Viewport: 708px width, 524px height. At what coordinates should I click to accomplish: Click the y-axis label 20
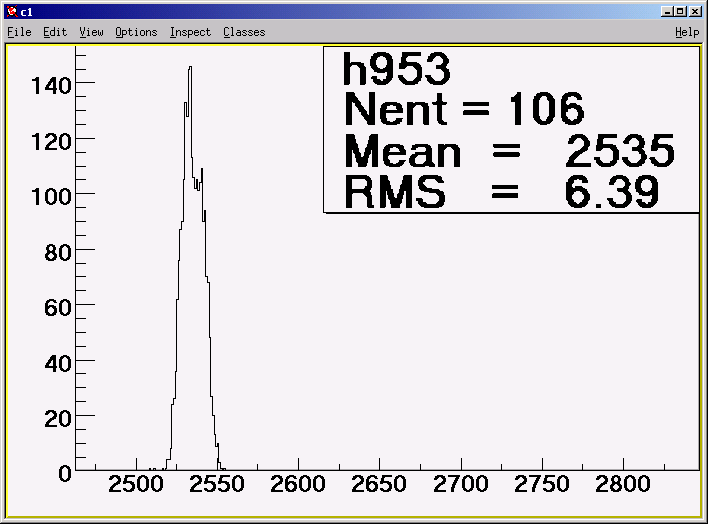pos(58,419)
